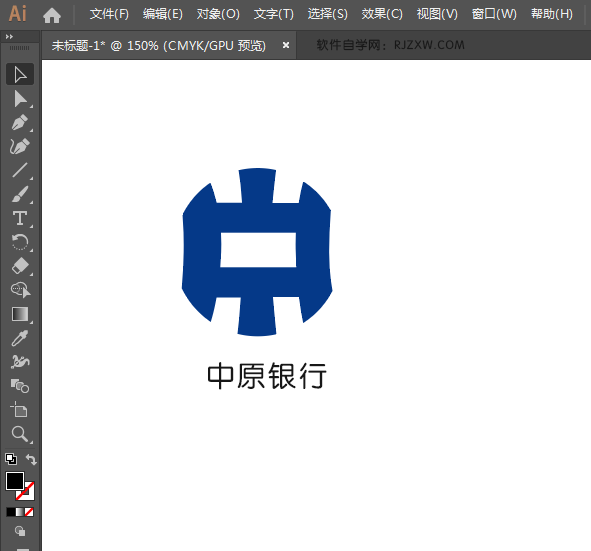This screenshot has width=591, height=551.
Task: Click the tools panel drag grip
Action: 19,48
